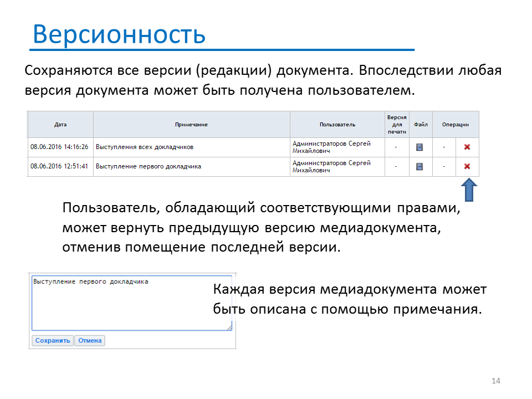Click note Выступления всех докладчиков
Viewport: 532px width, 399px height.
[x=145, y=147]
